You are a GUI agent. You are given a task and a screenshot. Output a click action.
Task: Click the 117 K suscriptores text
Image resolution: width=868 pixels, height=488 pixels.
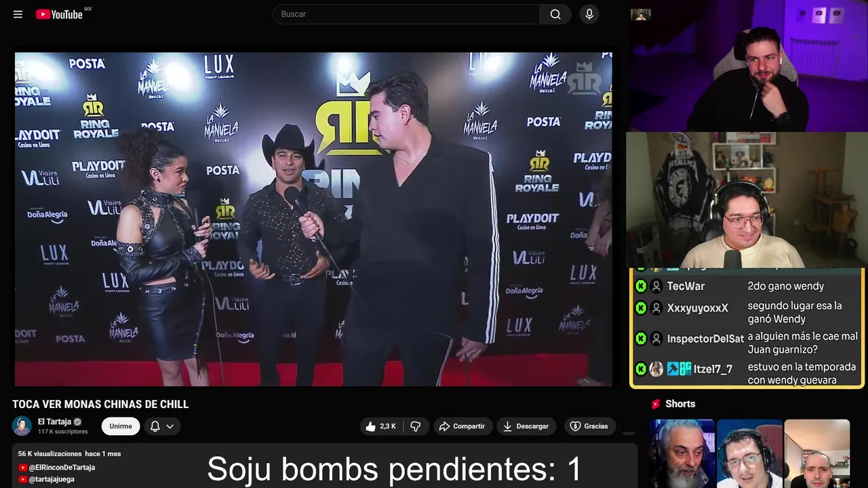63,432
